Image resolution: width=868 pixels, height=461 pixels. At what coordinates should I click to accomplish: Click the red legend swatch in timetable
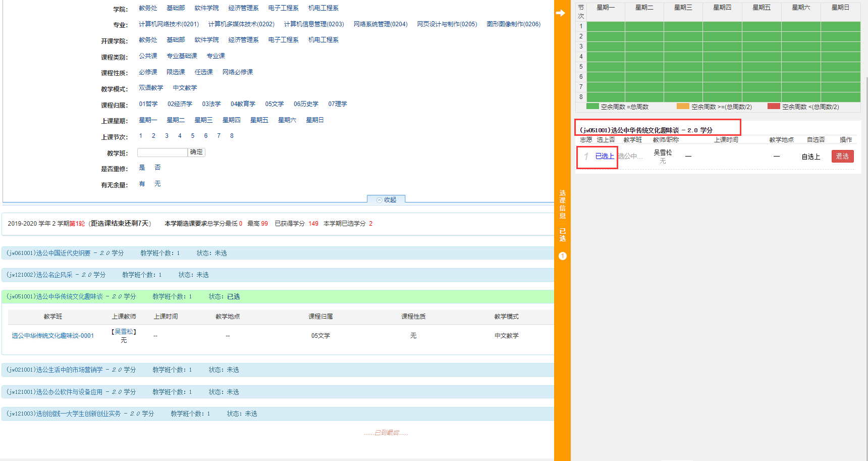point(774,107)
